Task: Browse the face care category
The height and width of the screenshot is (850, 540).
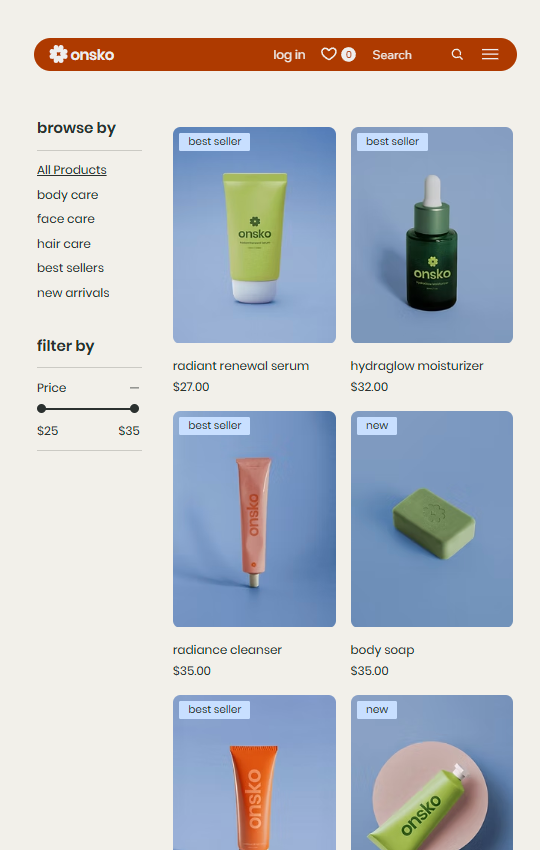Action: pyautogui.click(x=66, y=219)
